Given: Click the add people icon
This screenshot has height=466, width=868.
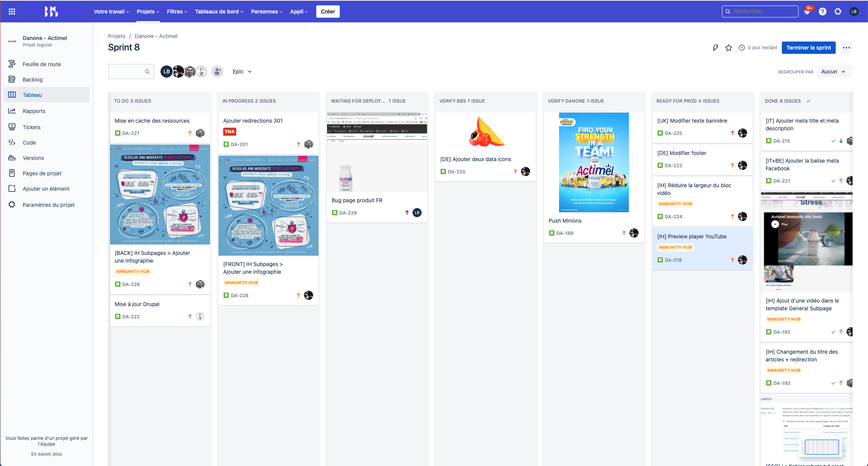Looking at the screenshot, I should point(217,72).
